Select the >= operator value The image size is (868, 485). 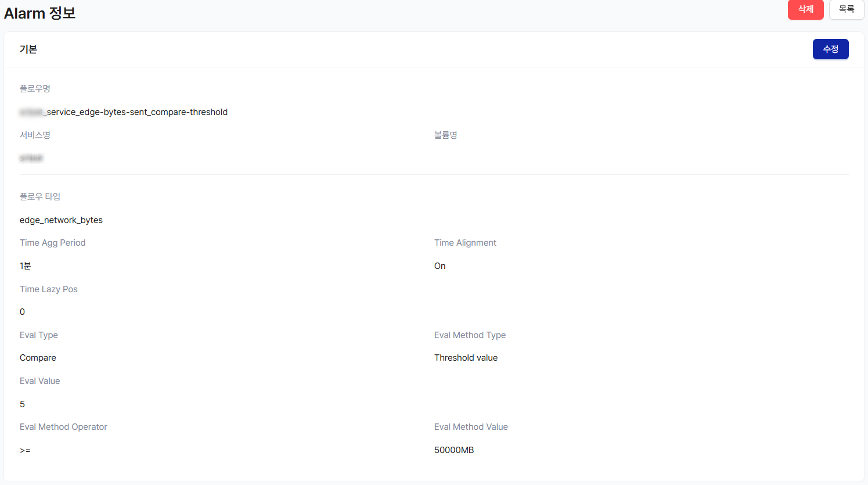click(x=25, y=450)
